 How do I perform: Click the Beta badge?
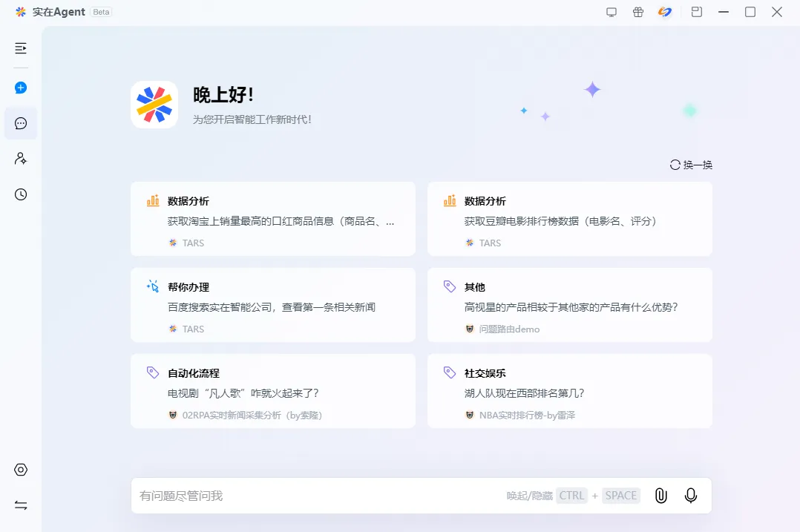click(x=101, y=12)
